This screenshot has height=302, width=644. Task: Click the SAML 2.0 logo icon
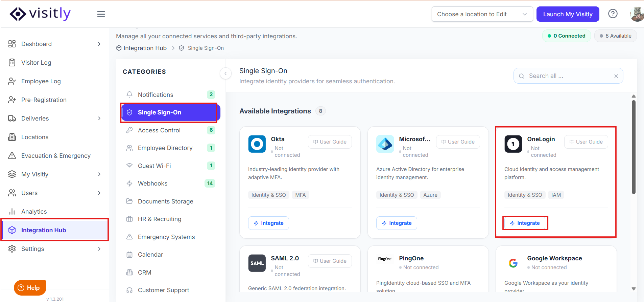click(257, 263)
